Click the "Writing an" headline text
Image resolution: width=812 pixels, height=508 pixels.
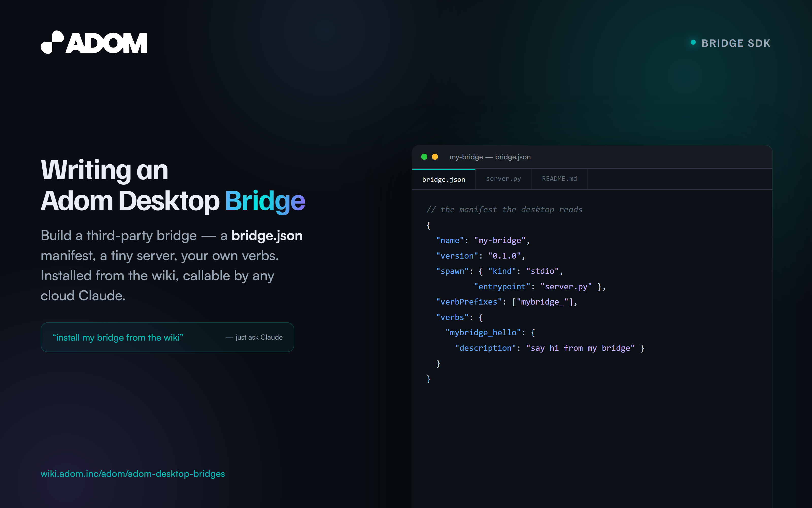coord(104,171)
